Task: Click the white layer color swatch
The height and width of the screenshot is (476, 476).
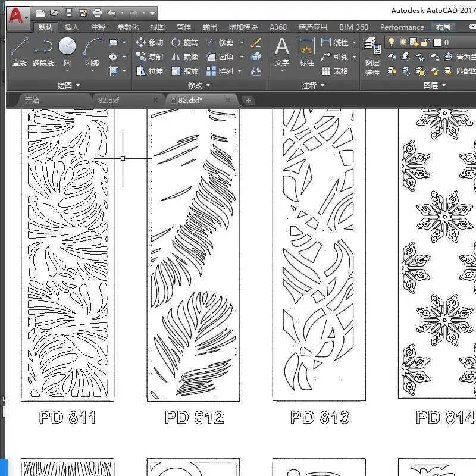Action: 437,42
